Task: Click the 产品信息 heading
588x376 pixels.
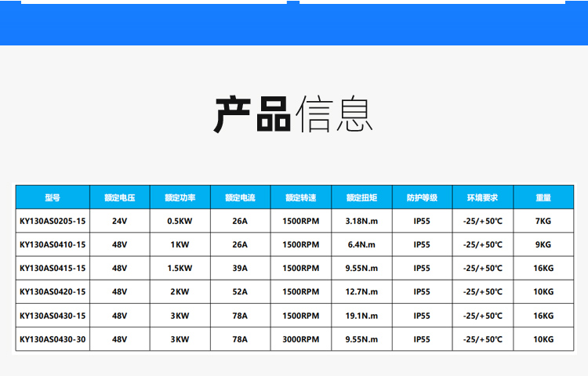Action: click(294, 114)
